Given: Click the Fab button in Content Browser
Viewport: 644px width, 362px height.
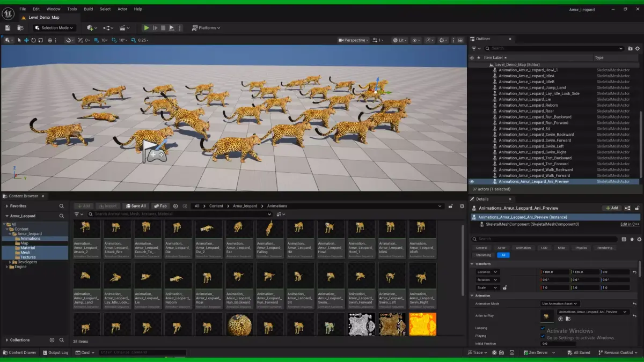Looking at the screenshot, I should (160, 206).
